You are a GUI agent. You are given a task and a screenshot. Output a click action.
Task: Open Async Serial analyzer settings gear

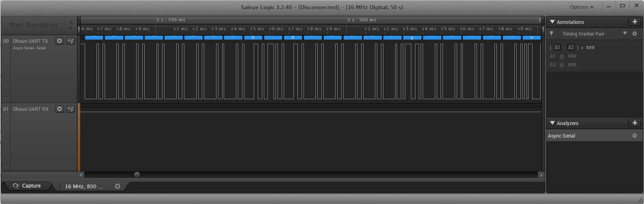(635, 136)
